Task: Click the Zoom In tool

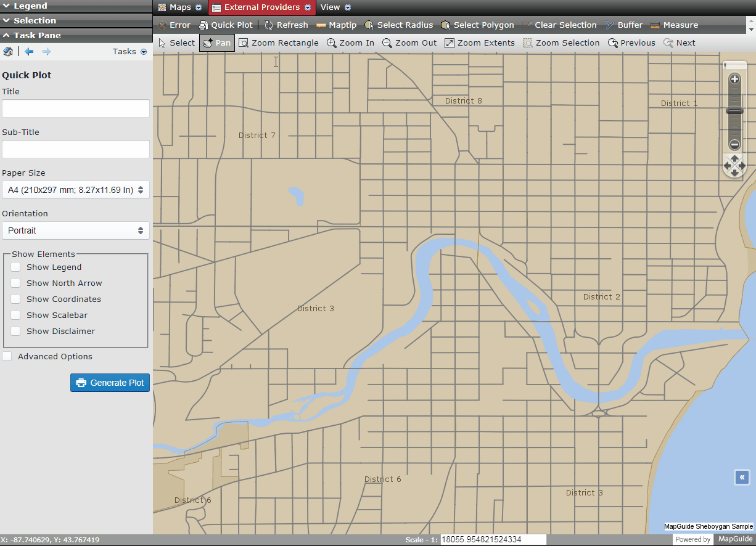Action: [350, 43]
